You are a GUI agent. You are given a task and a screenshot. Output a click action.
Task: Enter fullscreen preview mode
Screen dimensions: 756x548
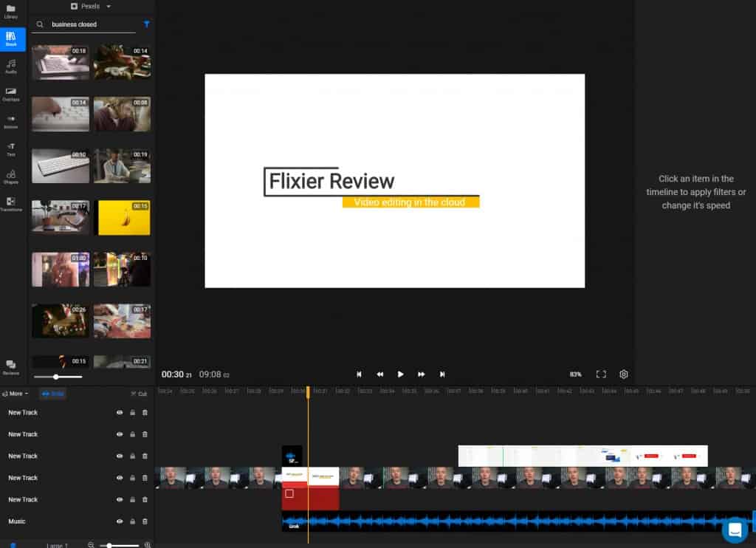coord(601,374)
